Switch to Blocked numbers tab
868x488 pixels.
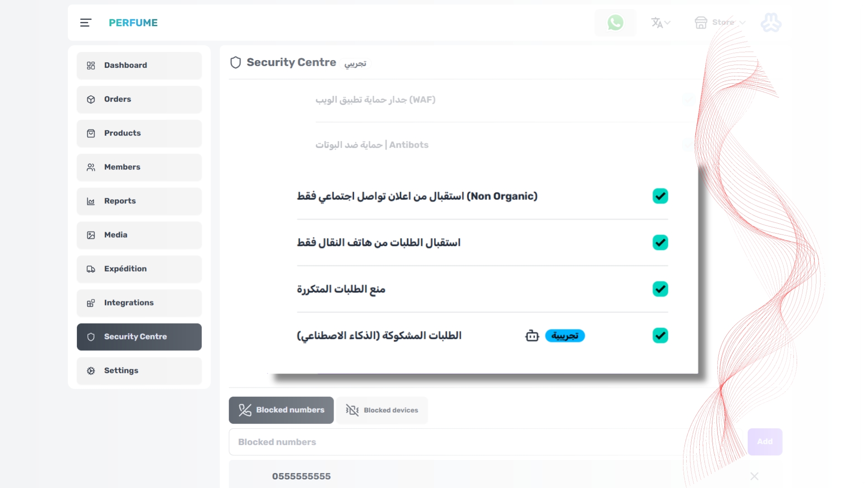click(x=281, y=410)
